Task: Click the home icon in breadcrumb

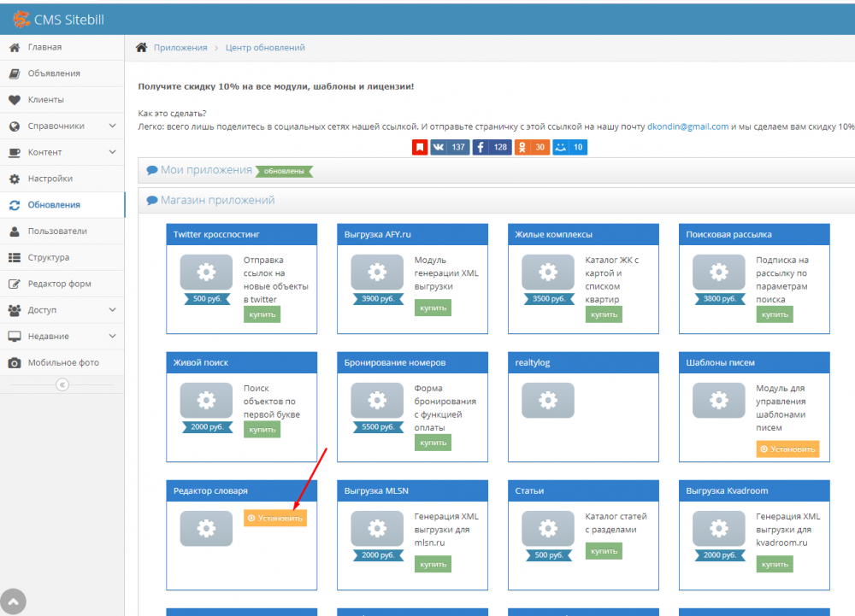Action: click(x=142, y=48)
